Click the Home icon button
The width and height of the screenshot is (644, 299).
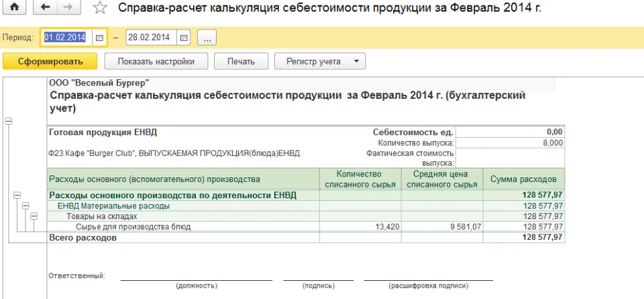(14, 8)
